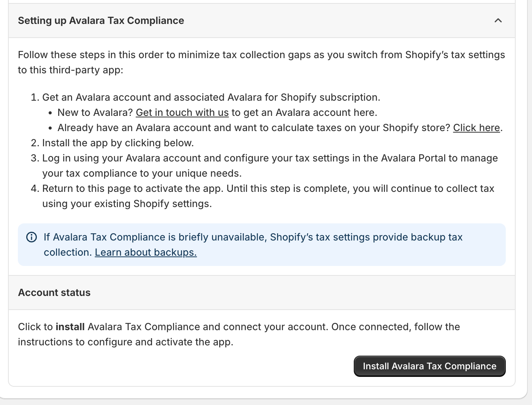Click "Click here" for existing Avalara accounts
532x405 pixels.
click(x=476, y=128)
